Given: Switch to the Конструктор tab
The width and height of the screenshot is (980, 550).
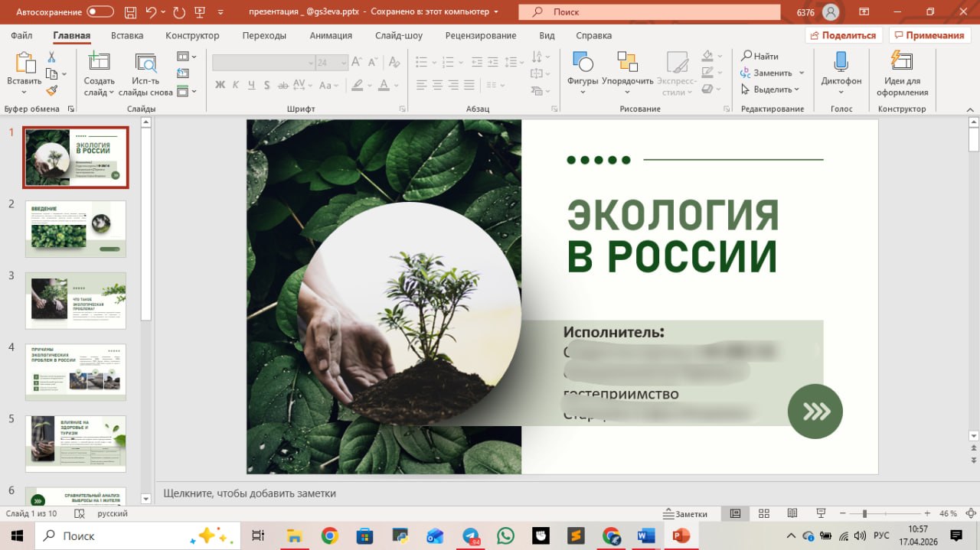Looking at the screenshot, I should click(192, 35).
